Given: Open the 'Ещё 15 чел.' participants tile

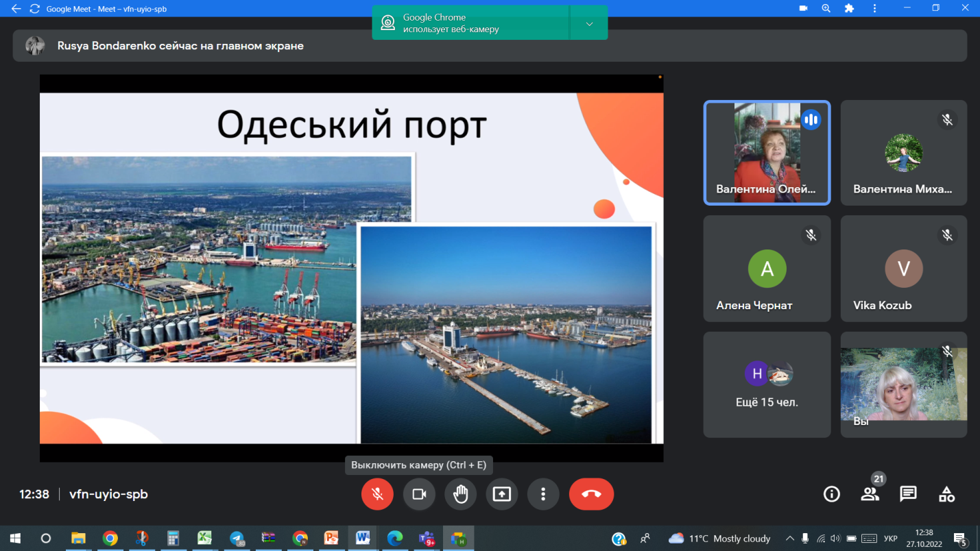Looking at the screenshot, I should [x=767, y=384].
